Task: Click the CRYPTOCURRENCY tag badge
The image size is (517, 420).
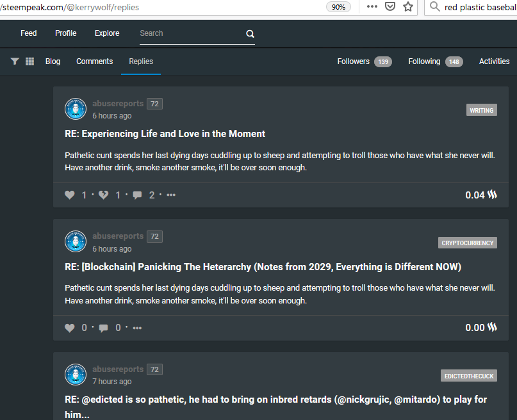Action: coord(468,243)
